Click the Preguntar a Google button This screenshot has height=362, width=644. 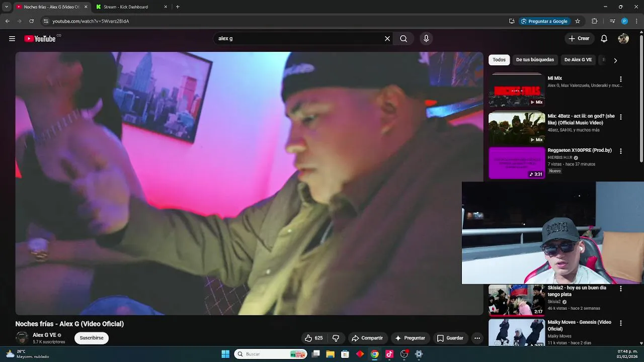544,21
